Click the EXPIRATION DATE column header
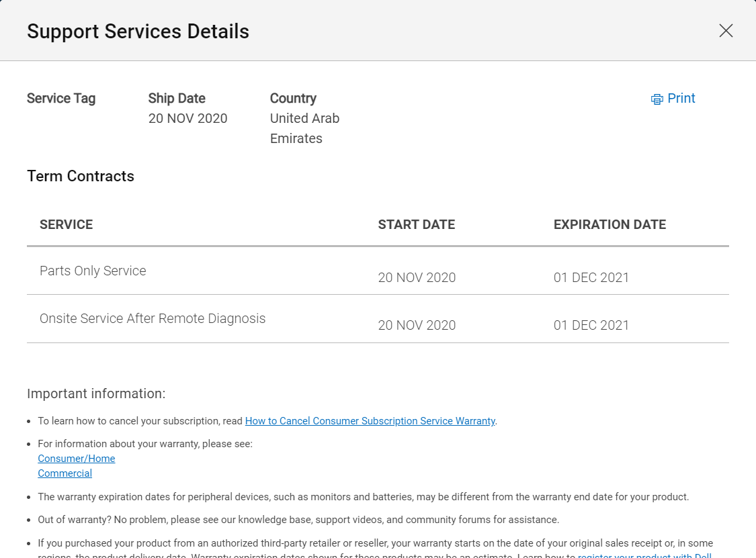The image size is (756, 558). [x=610, y=225]
